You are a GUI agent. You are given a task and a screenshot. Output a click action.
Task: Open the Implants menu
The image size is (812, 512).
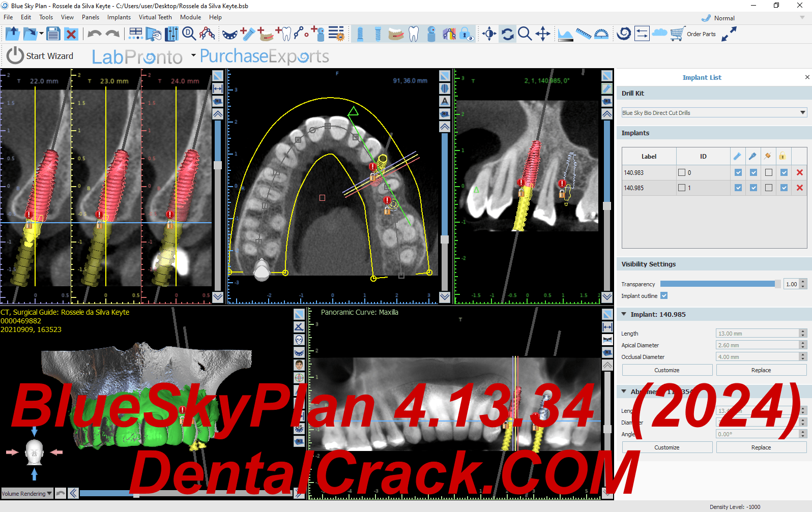(x=119, y=17)
